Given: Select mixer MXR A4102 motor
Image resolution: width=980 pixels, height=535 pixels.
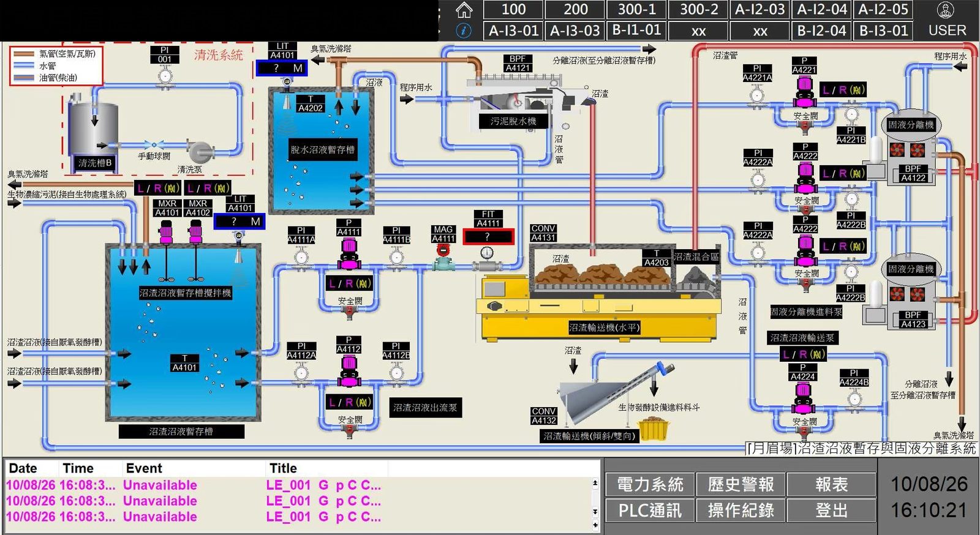Looking at the screenshot, I should click(195, 231).
